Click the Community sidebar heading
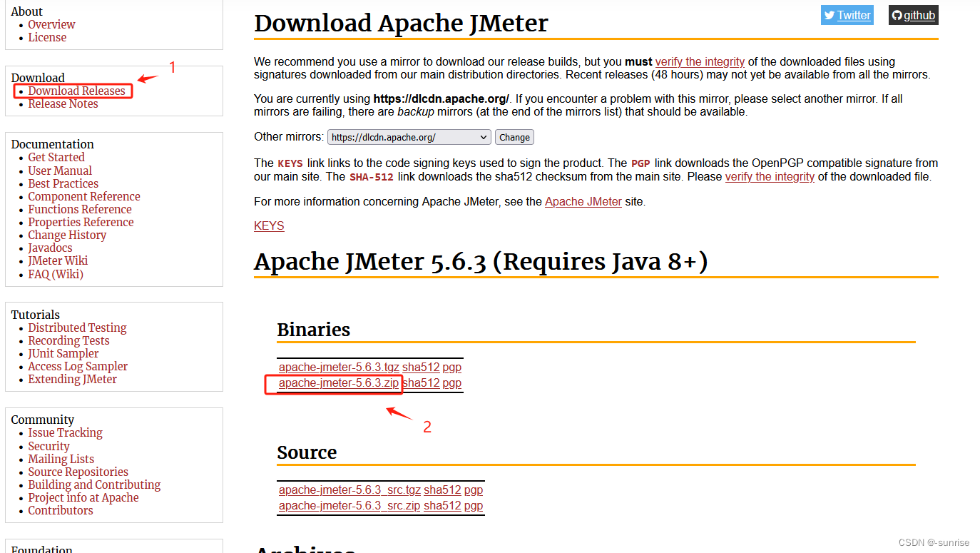 tap(43, 420)
